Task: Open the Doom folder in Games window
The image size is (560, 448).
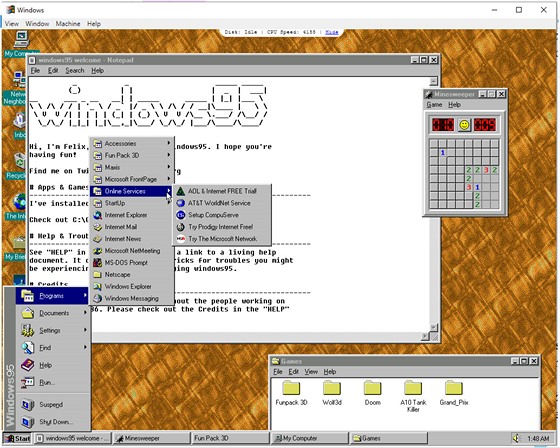Action: 372,393
